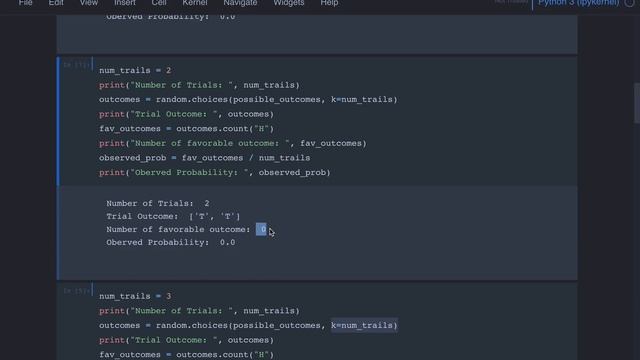The height and width of the screenshot is (360, 640).
Task: Click the highlighted 0 in favorable outcome output
Action: pyautogui.click(x=261, y=229)
